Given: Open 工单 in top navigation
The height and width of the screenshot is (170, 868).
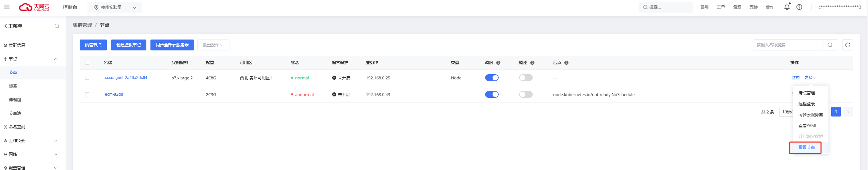Looking at the screenshot, I should coord(721,7).
